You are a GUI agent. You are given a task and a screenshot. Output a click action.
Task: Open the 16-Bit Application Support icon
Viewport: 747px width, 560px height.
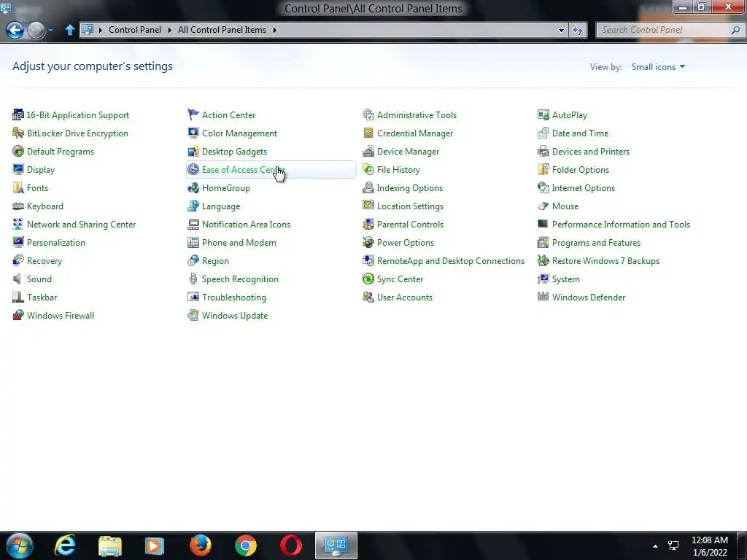click(x=18, y=114)
